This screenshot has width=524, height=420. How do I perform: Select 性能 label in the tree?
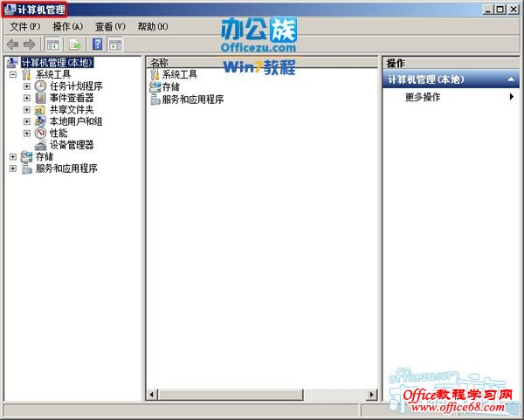(59, 133)
